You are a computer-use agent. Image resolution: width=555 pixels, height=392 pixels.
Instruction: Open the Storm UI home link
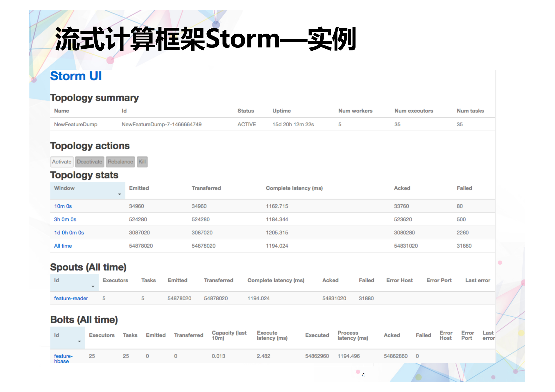pyautogui.click(x=76, y=76)
